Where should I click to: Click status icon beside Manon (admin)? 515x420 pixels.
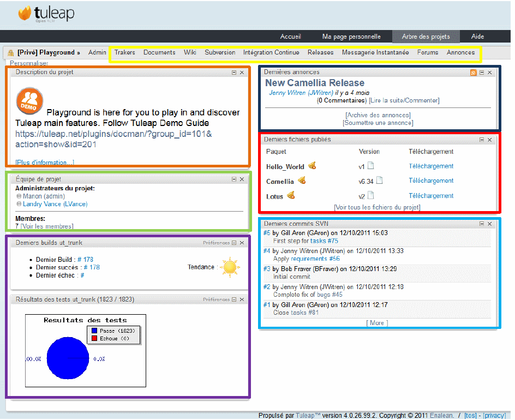pos(19,196)
